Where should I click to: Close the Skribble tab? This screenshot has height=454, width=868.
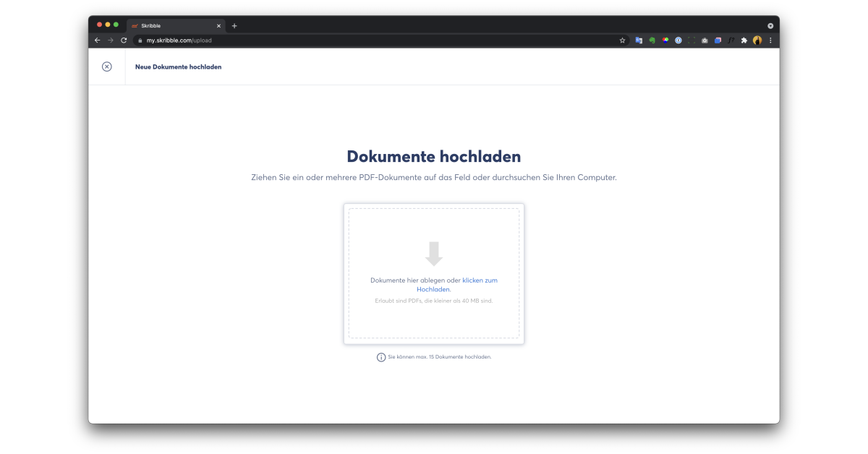(x=218, y=26)
